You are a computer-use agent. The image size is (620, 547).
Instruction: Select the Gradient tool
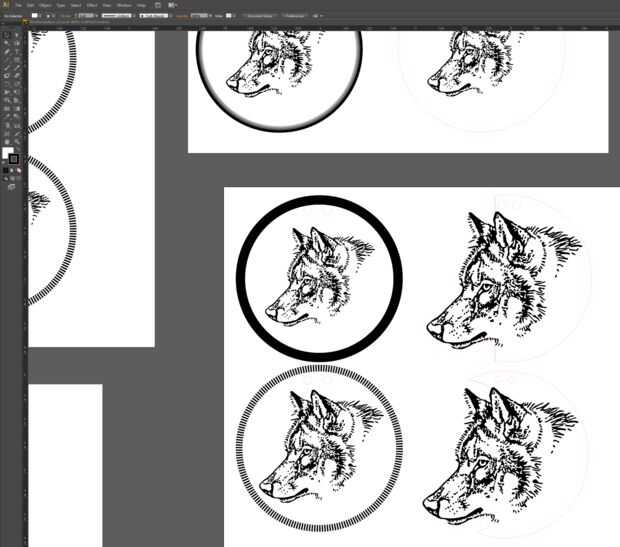click(17, 108)
